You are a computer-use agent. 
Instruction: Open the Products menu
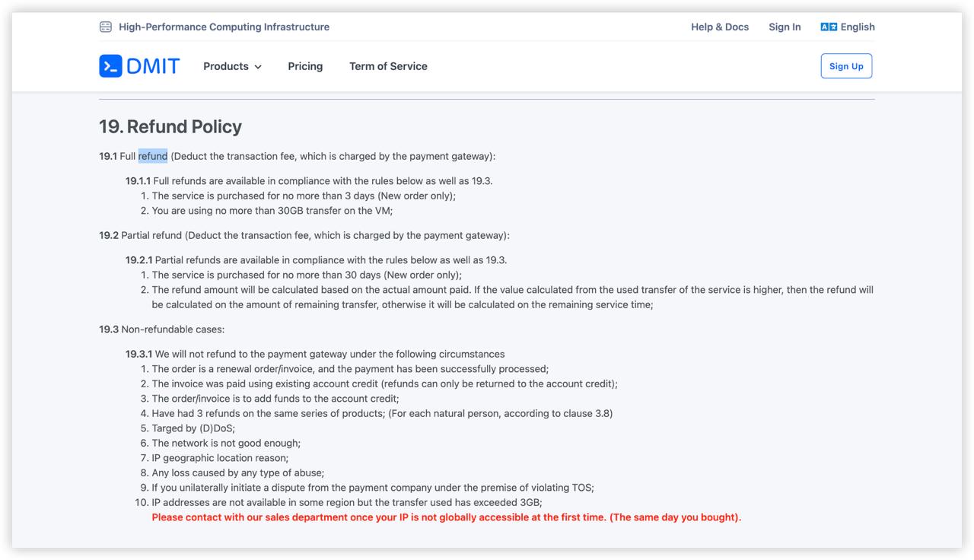(x=226, y=66)
